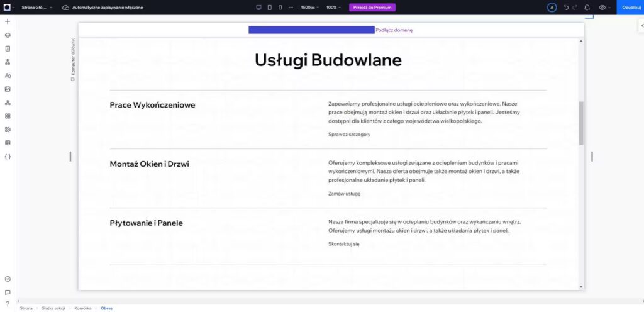Switch to desktop breakpoint view
This screenshot has width=644, height=312.
(x=258, y=8)
